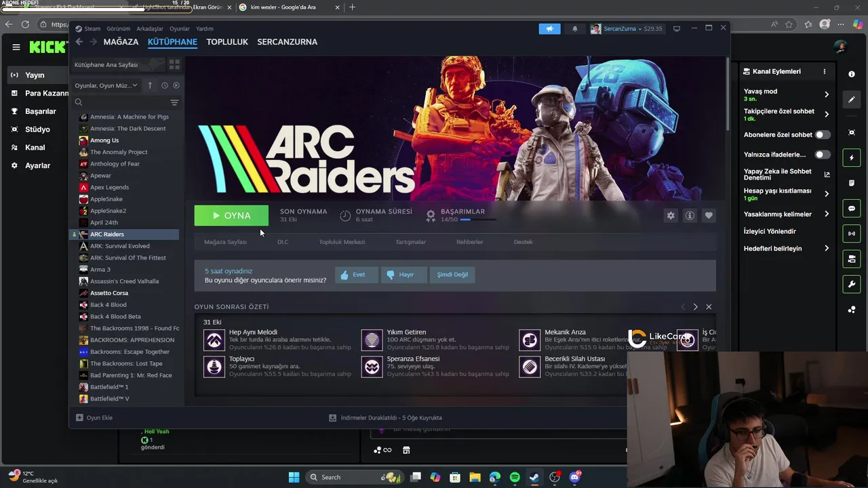This screenshot has width=868, height=488.
Task: Select Assetto Corsa in library list
Action: (x=108, y=293)
